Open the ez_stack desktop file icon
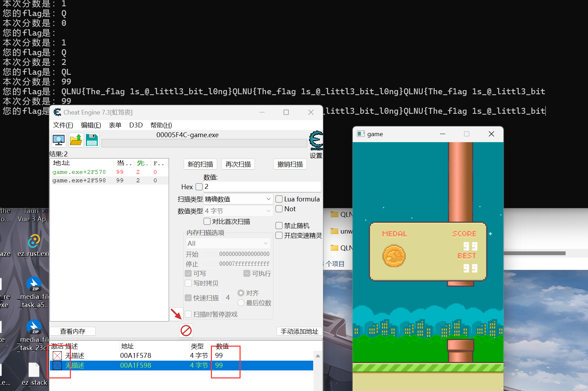This screenshot has height=391, width=588. [34, 374]
